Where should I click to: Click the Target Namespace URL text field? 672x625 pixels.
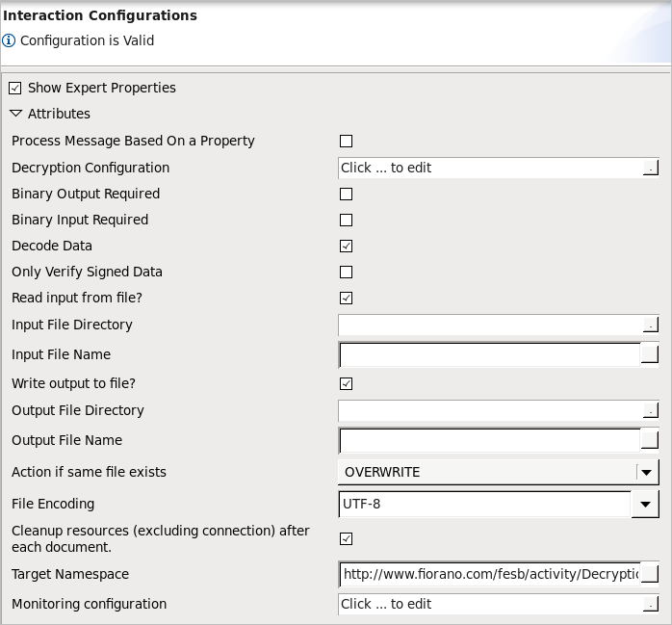tap(490, 574)
